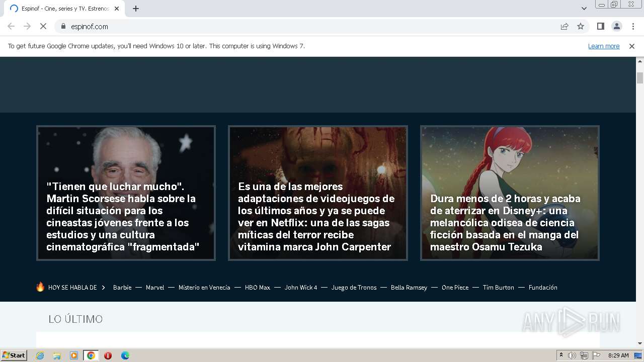
Task: Click the page vertical scrollbar thumb
Action: pyautogui.click(x=640, y=78)
